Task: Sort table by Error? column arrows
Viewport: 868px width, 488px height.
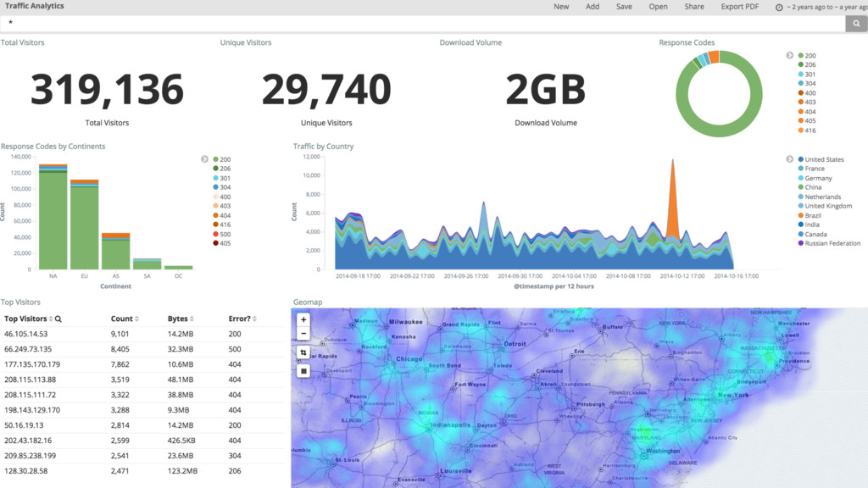Action: pyautogui.click(x=254, y=319)
